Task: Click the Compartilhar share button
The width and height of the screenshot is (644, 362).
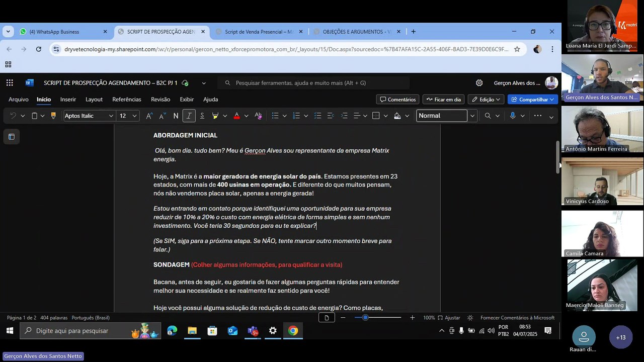Action: point(533,100)
